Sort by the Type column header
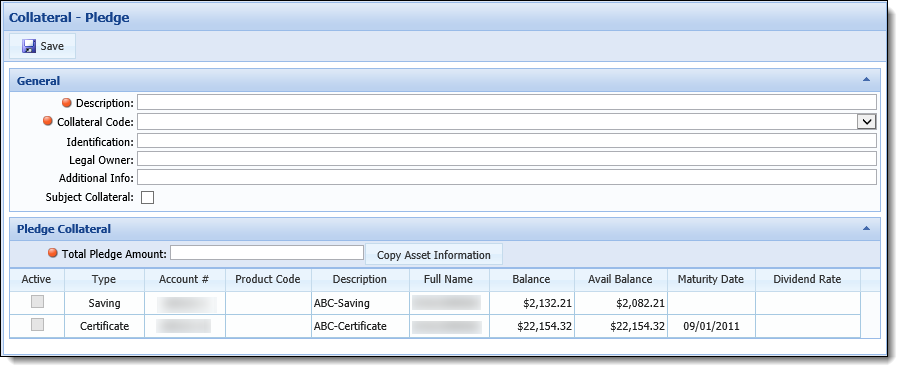903x372 pixels. [104, 279]
